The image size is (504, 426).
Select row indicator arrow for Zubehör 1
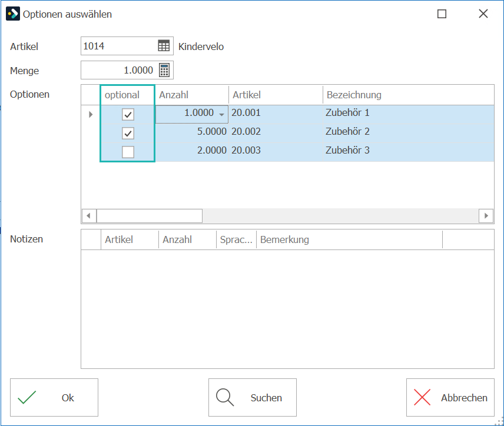coord(91,114)
